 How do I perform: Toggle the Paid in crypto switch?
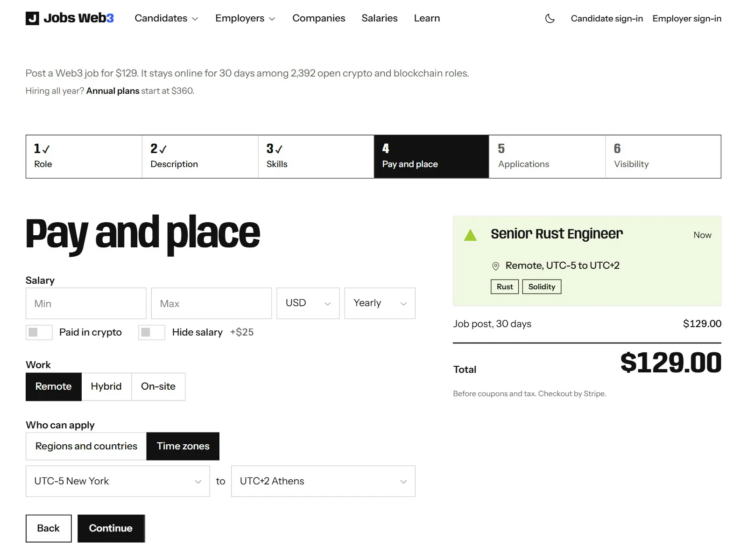[39, 332]
